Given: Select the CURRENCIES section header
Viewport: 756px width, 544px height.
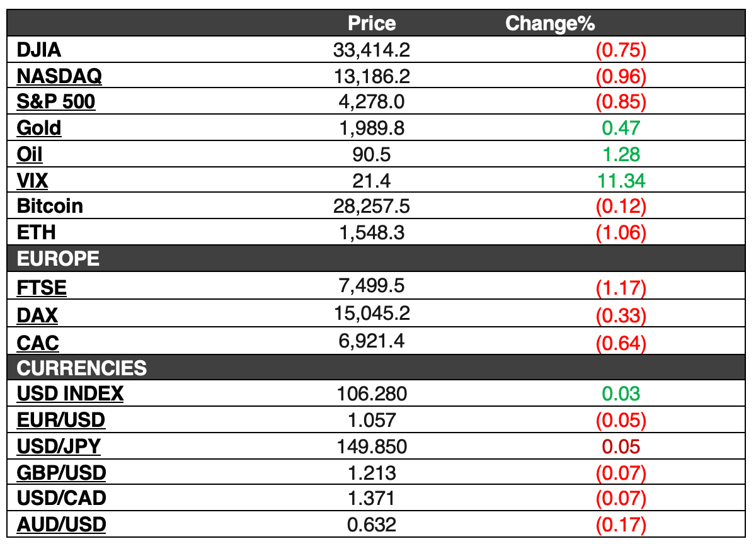Looking at the screenshot, I should point(82,368).
